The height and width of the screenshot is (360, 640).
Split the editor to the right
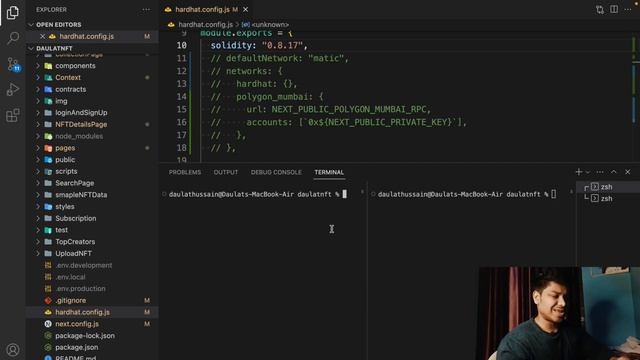[614, 9]
